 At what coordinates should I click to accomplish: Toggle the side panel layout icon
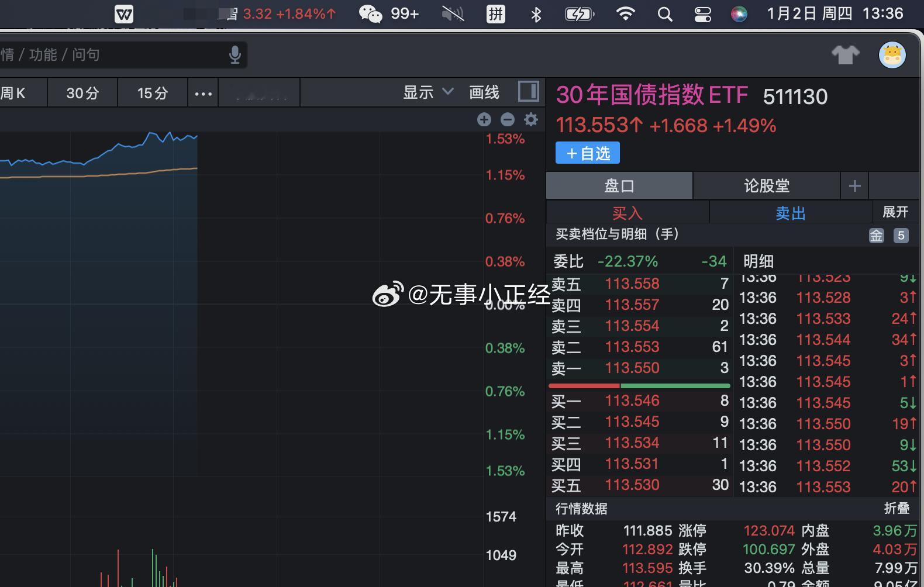tap(529, 91)
